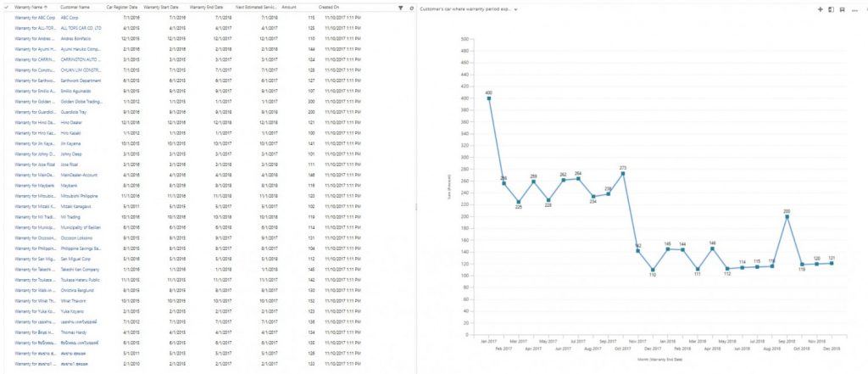Sort by Amount column header
This screenshot has width=868, height=374.
pos(288,7)
